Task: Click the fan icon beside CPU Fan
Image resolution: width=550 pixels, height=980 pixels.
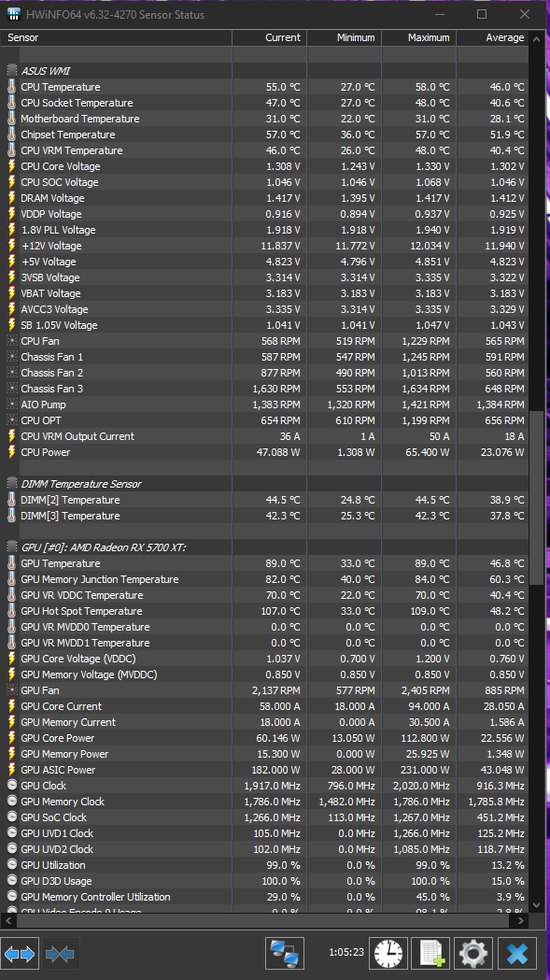Action: 12,341
